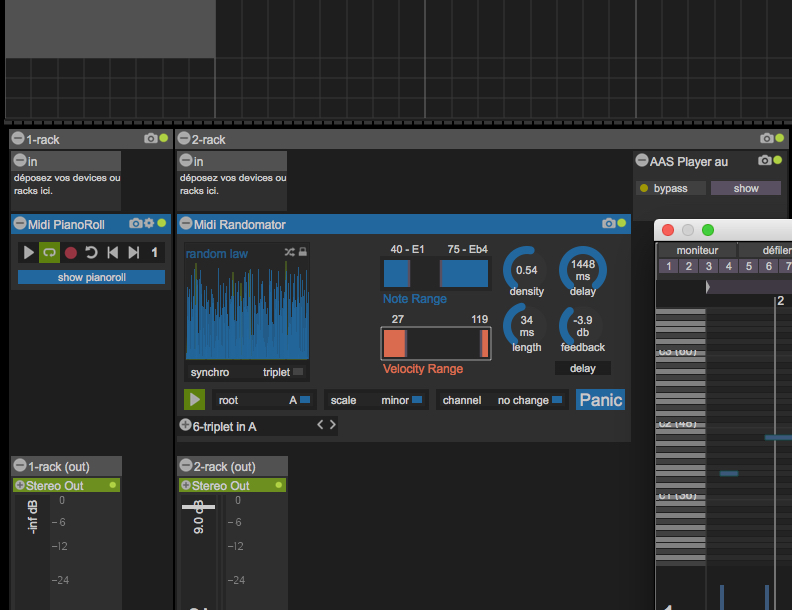The width and height of the screenshot is (792, 610).
Task: Open Midi PianoRoll settings gear icon
Action: tap(149, 224)
